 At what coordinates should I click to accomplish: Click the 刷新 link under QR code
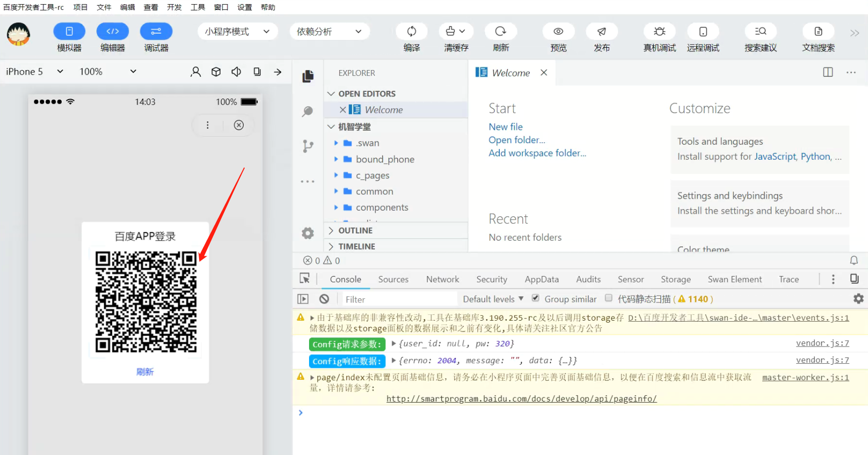(145, 371)
